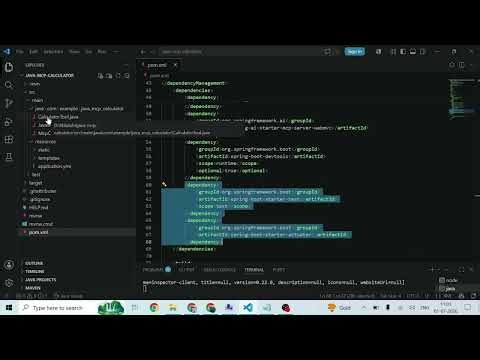Split the editor to the right
Viewport: 480px width, 360px height.
[462, 65]
